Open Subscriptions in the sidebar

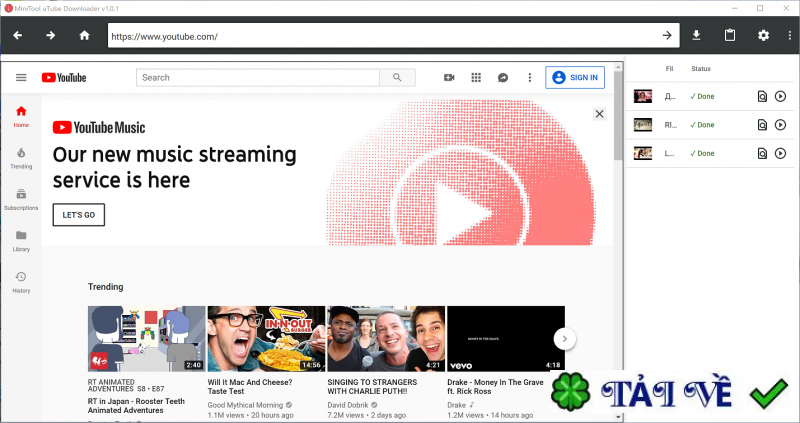pyautogui.click(x=21, y=199)
